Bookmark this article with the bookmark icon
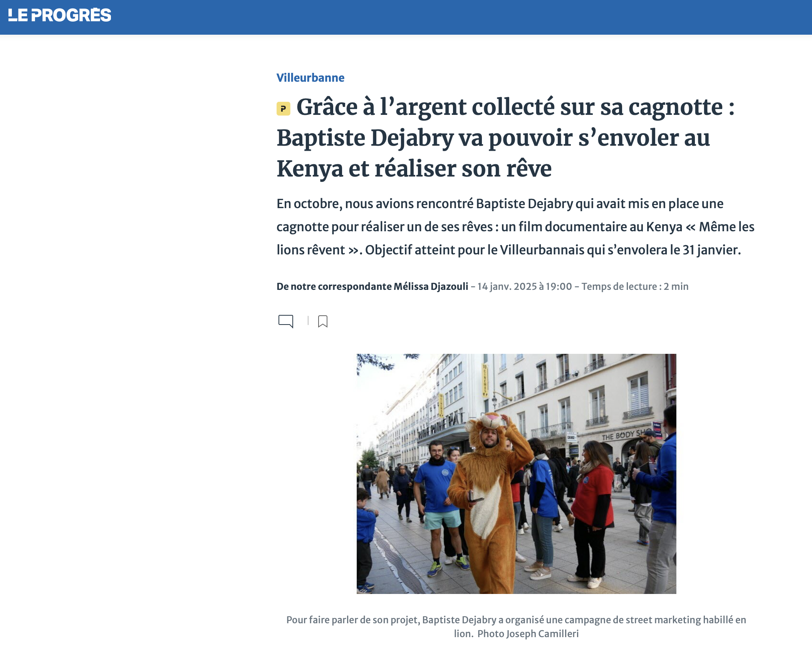Image resolution: width=812 pixels, height=646 pixels. pos(323,321)
